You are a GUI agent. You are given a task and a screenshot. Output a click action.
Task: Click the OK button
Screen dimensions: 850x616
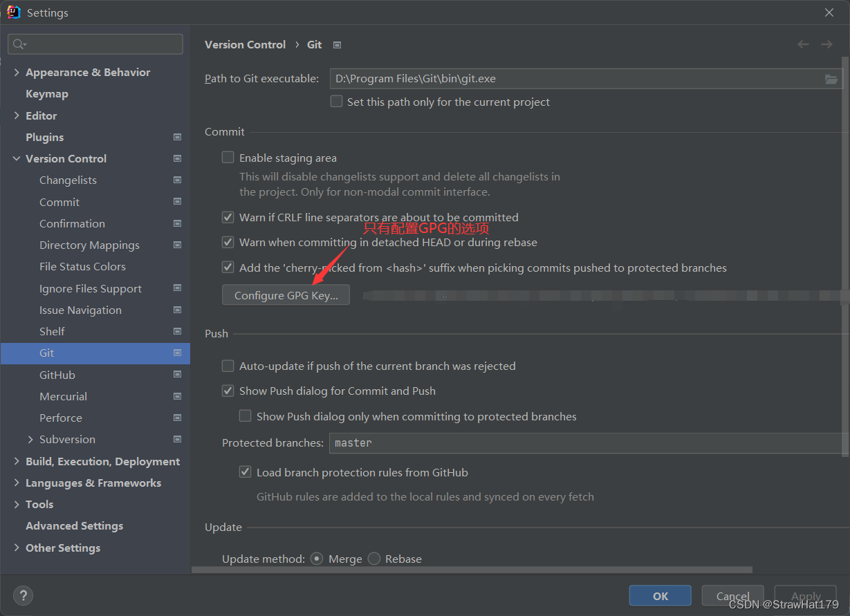(660, 596)
